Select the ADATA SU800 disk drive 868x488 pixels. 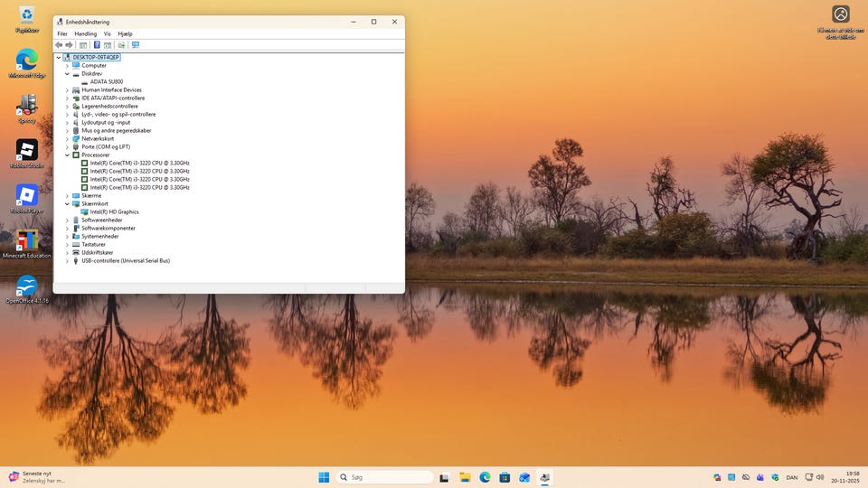click(107, 81)
